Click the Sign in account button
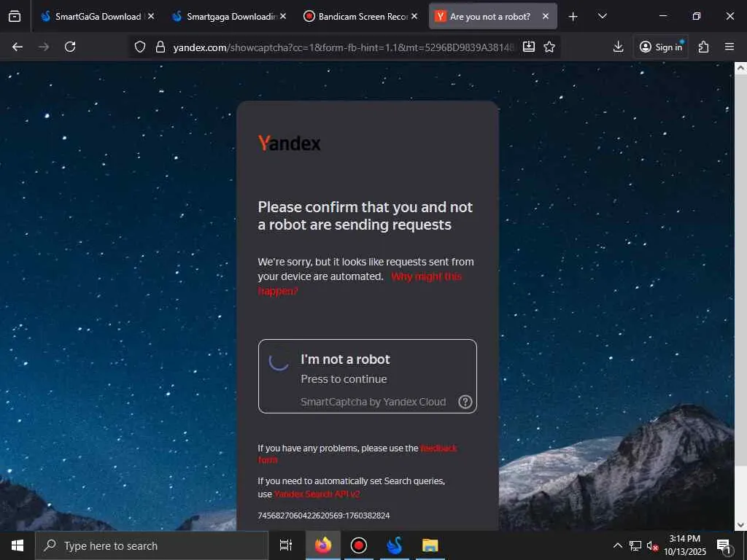 point(661,47)
